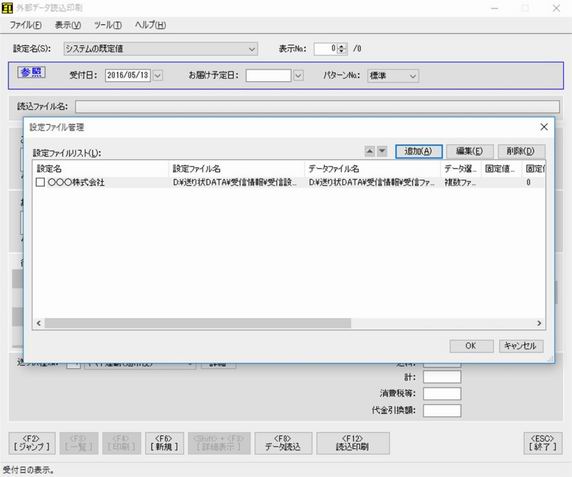Open the 受付日 date picker dropdown
Image resolution: width=572 pixels, height=477 pixels.
(x=158, y=75)
